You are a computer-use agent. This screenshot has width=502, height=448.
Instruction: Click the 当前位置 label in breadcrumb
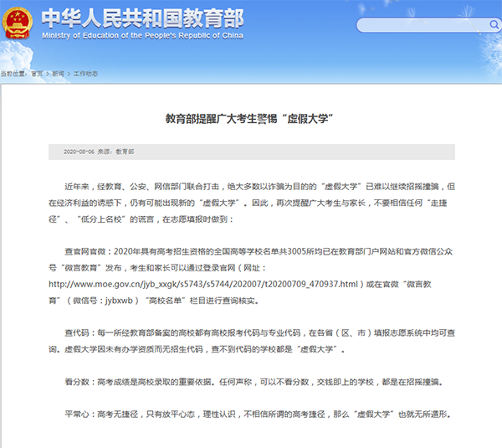coord(13,74)
